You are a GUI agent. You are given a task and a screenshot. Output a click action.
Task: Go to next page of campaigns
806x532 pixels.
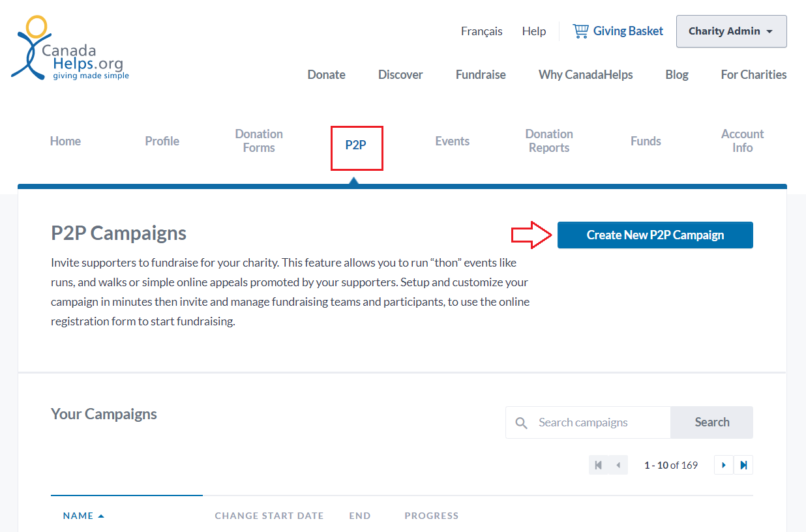point(724,465)
